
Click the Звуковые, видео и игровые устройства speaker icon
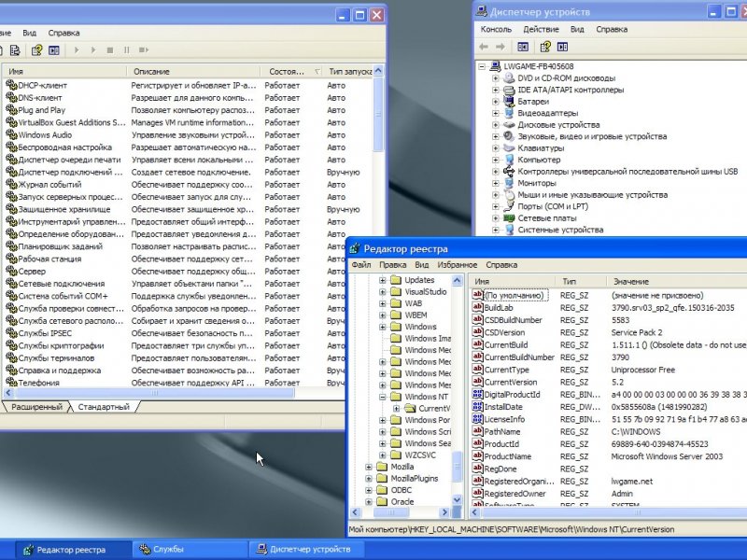click(509, 136)
